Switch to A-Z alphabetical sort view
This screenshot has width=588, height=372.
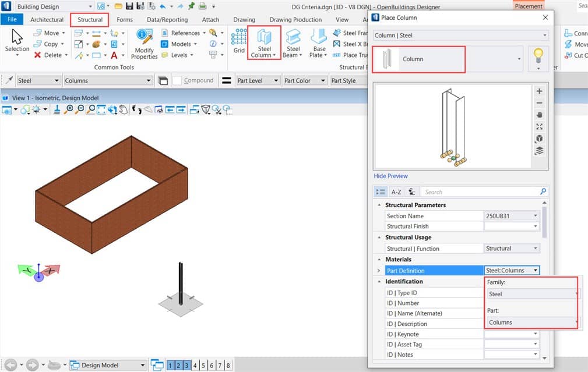point(396,192)
